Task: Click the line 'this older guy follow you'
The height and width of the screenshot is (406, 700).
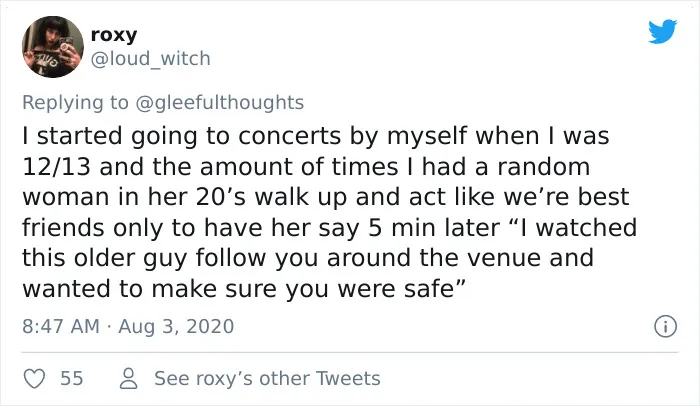Action: pyautogui.click(x=308, y=258)
